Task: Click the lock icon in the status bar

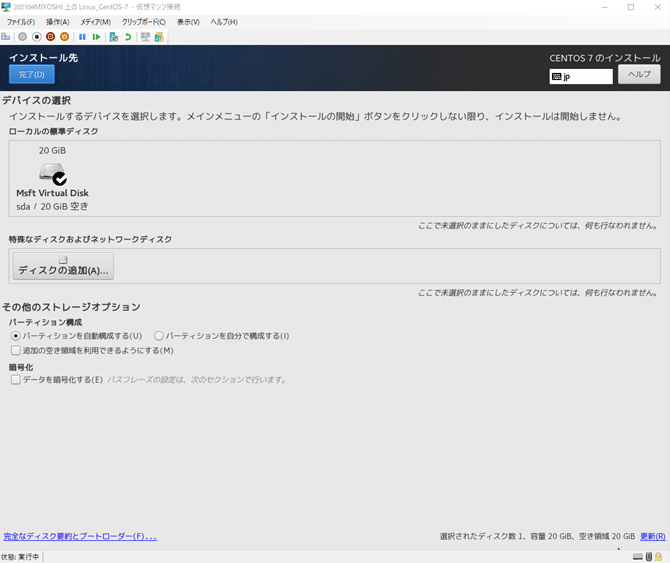Action: 658,557
